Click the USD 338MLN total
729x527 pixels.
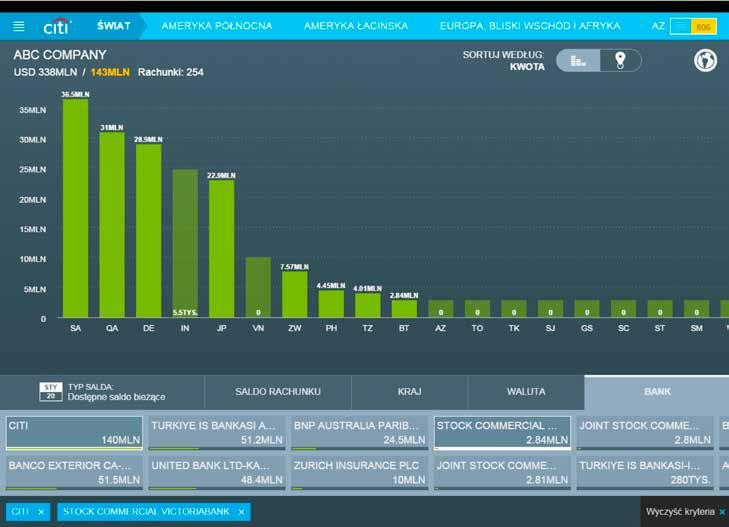coord(45,72)
